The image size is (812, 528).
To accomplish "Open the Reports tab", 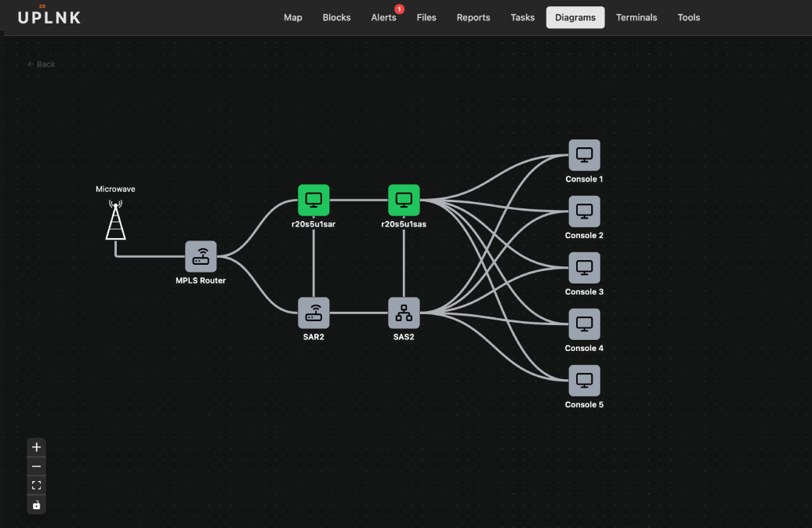I will tap(473, 17).
